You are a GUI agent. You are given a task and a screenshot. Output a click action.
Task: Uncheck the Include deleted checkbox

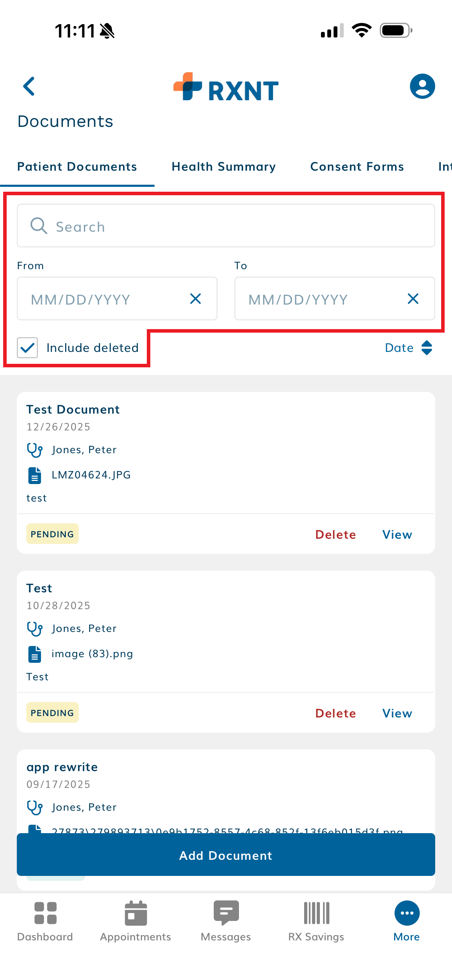click(x=27, y=348)
